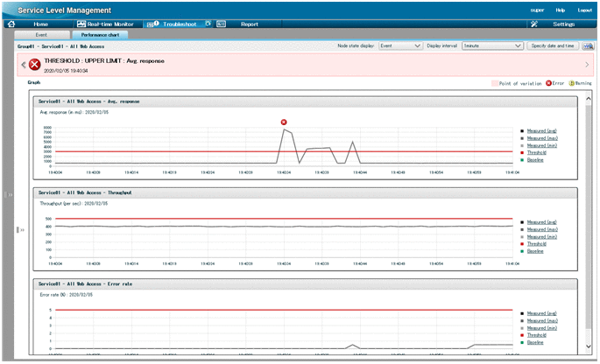Click the Real-time Monitor icon
Image resolution: width=600 pixels, height=364 pixels.
(81, 24)
